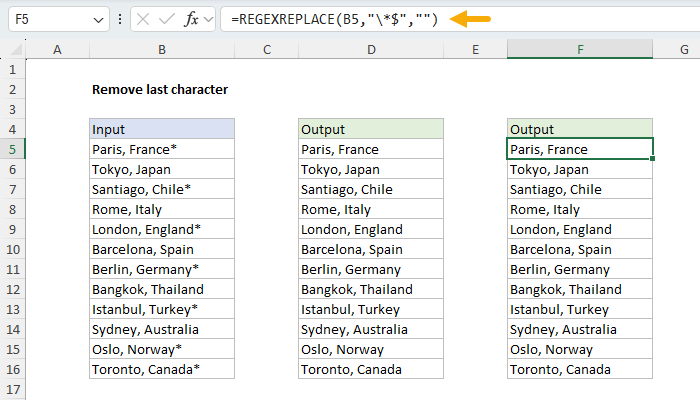Select 'Bangkok, Thailand' in column B
The width and height of the screenshot is (700, 400).
pyautogui.click(x=162, y=290)
